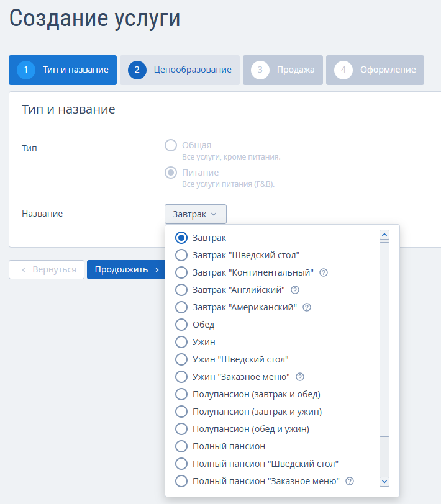Click the Продолжить button

click(125, 269)
